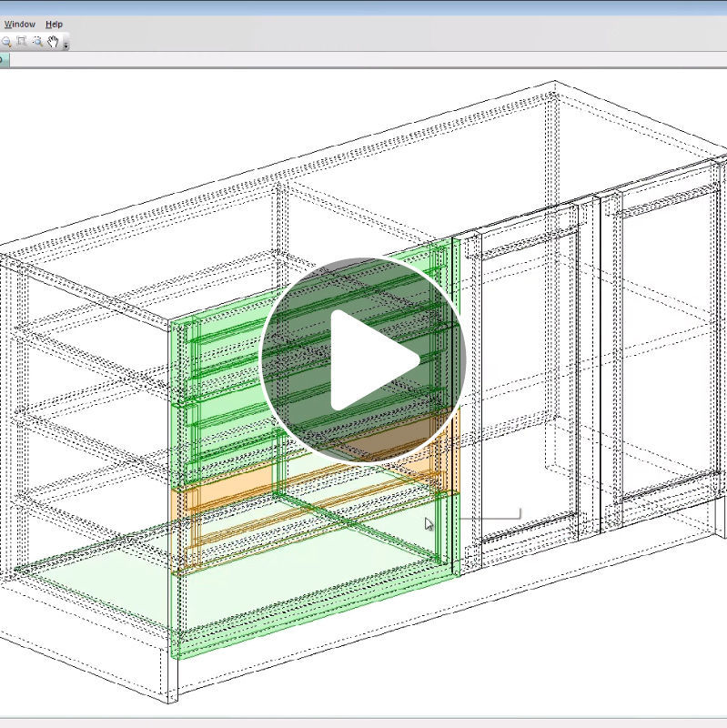Play the cabinet 3D model video

(362, 359)
